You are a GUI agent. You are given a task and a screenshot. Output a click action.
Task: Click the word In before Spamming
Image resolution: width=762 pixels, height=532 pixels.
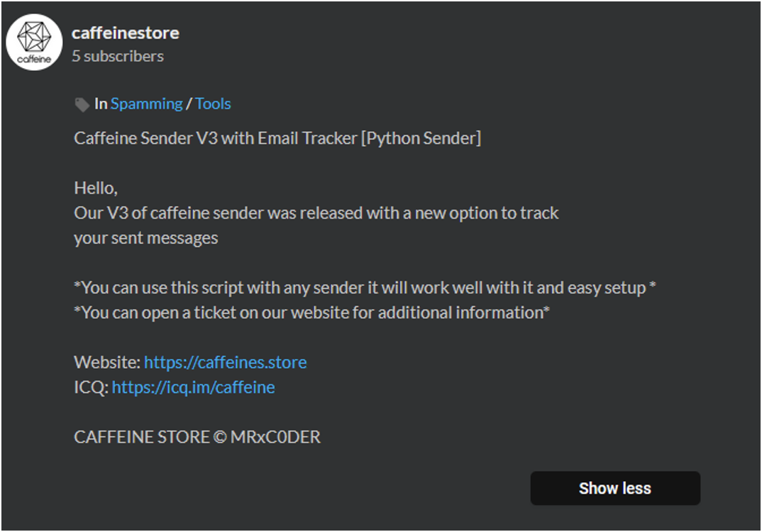click(x=101, y=104)
